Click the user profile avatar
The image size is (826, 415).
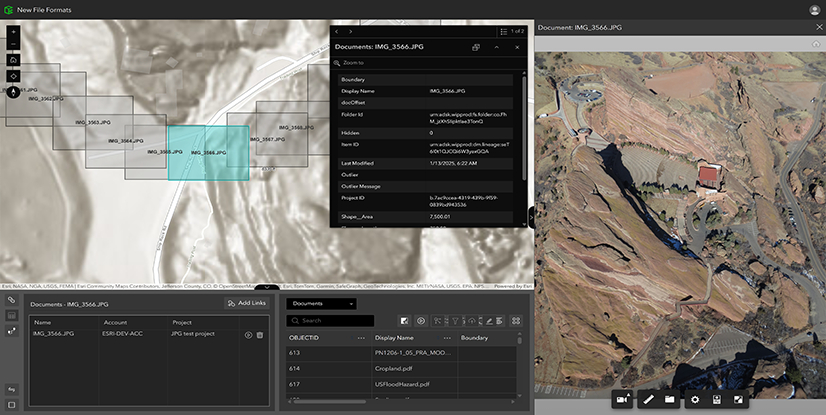point(814,10)
